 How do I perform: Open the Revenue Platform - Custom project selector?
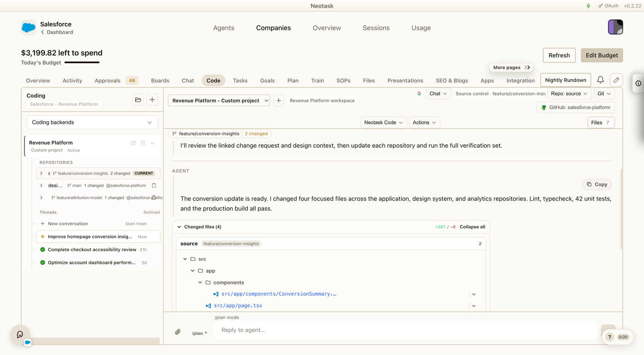coord(219,101)
